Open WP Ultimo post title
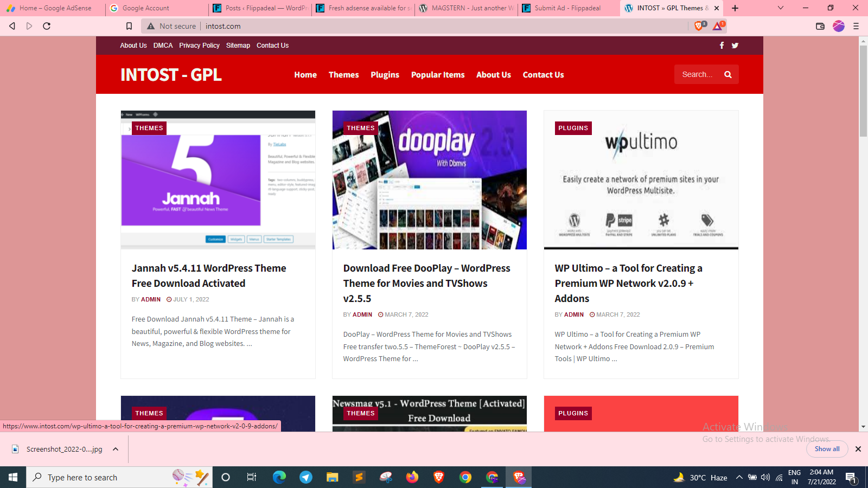 pos(628,283)
